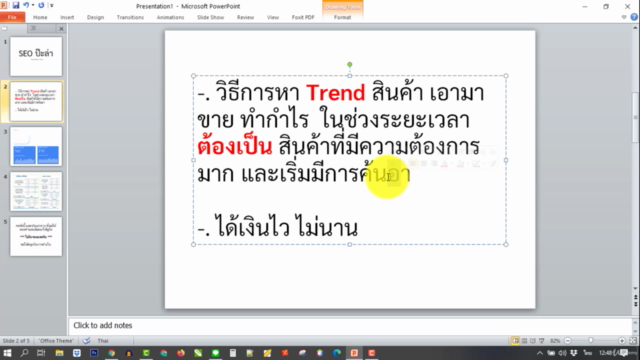Repeat the last action
The image size is (640, 360).
click(x=41, y=5)
